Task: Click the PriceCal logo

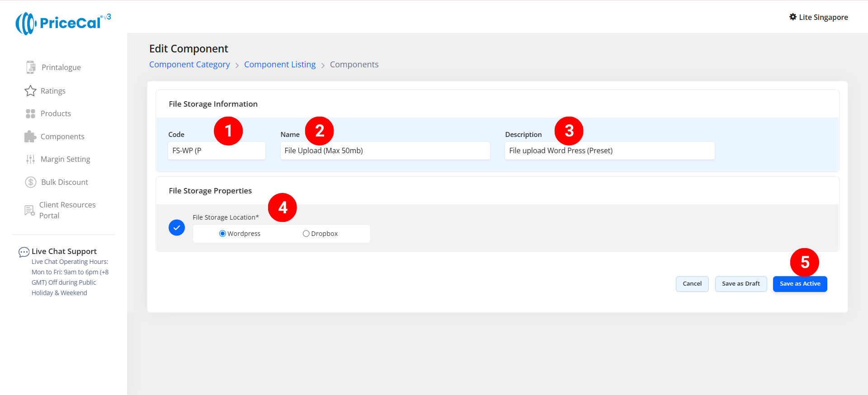Action: tap(63, 24)
